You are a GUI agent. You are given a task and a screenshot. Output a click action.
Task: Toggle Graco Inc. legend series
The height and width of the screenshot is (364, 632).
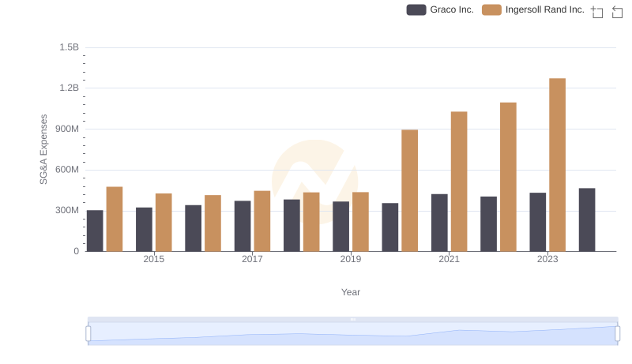pyautogui.click(x=440, y=9)
